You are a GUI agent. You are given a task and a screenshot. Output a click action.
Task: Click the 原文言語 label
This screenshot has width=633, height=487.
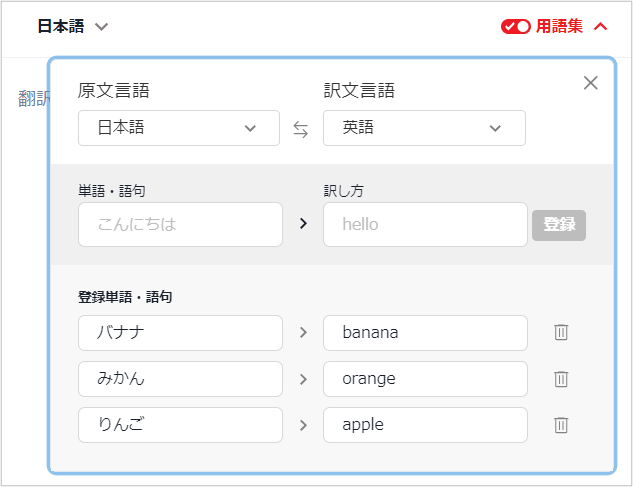pos(113,90)
